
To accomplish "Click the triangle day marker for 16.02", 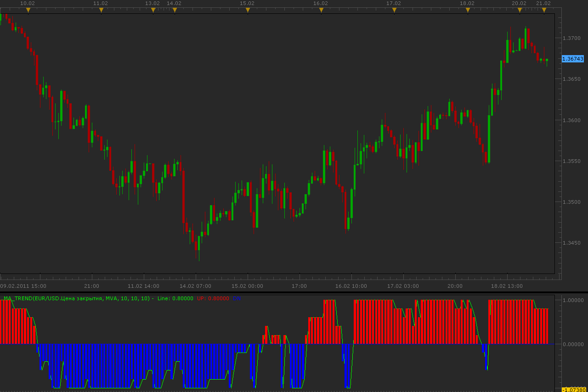I will 321,10.
